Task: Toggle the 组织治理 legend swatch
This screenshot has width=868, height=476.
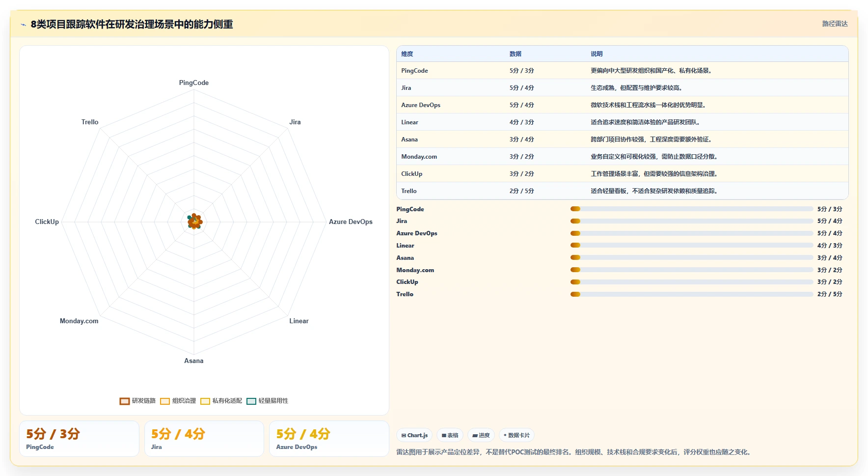Action: click(x=165, y=401)
